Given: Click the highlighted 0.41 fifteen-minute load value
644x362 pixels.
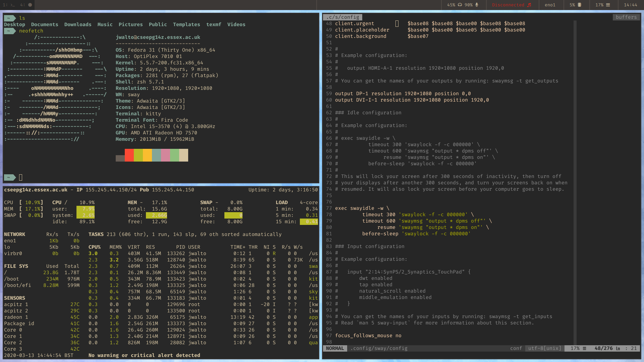Looking at the screenshot, I should coord(309,222).
